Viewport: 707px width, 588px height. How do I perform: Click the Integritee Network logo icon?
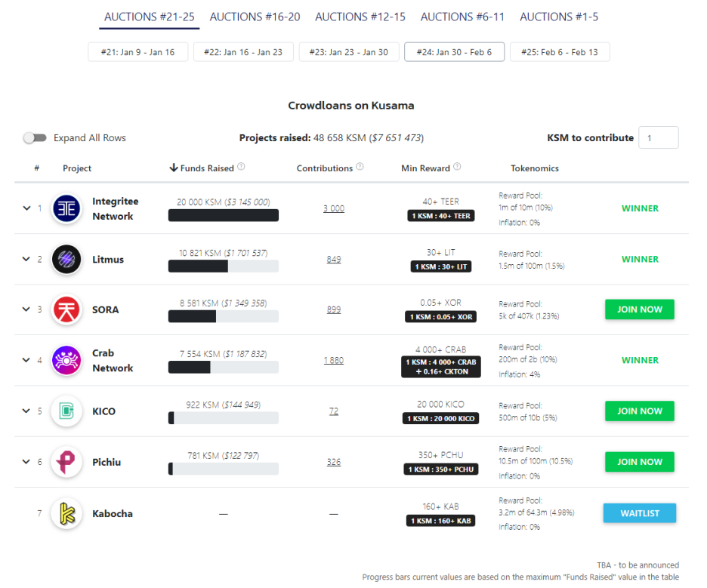66,208
